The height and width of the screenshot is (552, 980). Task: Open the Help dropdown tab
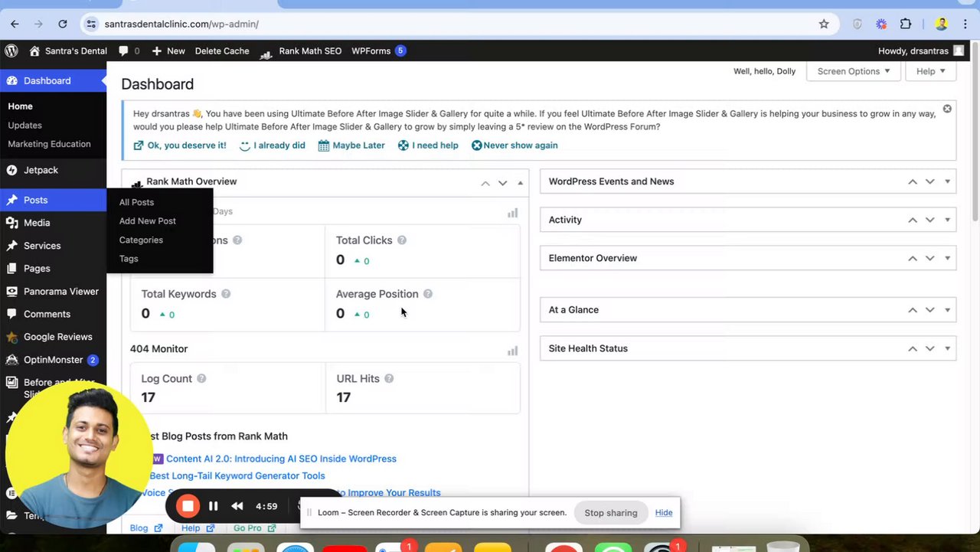(x=931, y=71)
